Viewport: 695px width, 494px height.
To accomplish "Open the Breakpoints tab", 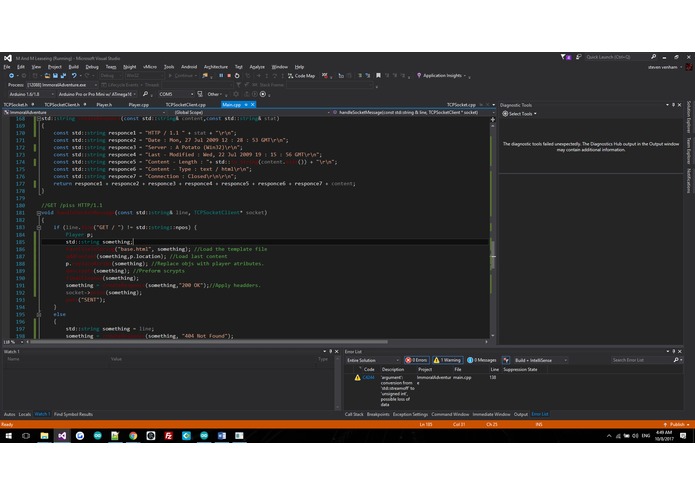I will (378, 414).
